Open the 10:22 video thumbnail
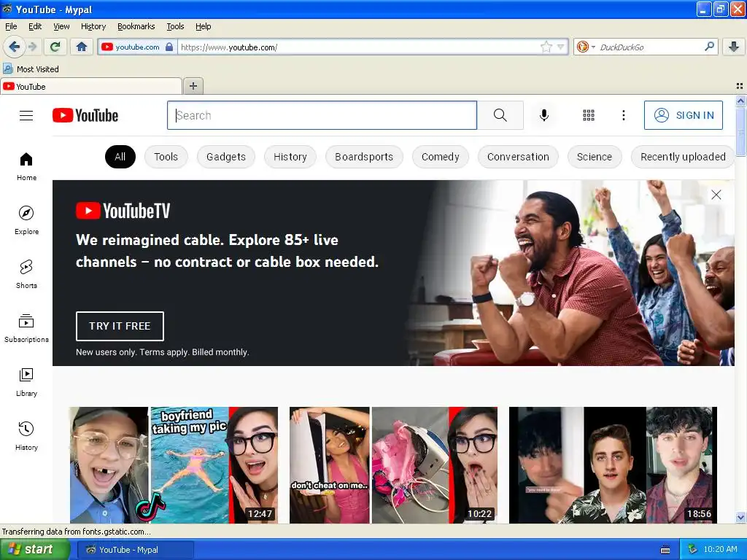This screenshot has width=747, height=560. coord(393,464)
